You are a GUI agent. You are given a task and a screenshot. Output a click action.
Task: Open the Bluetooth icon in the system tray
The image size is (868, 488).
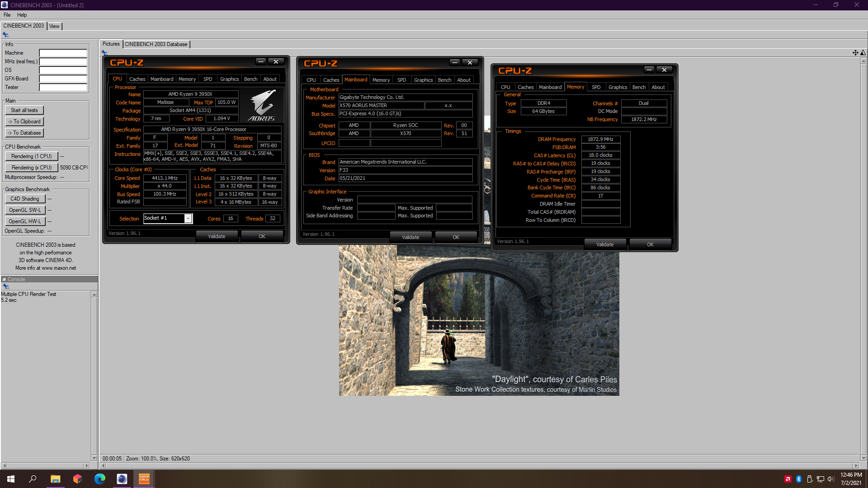799,479
